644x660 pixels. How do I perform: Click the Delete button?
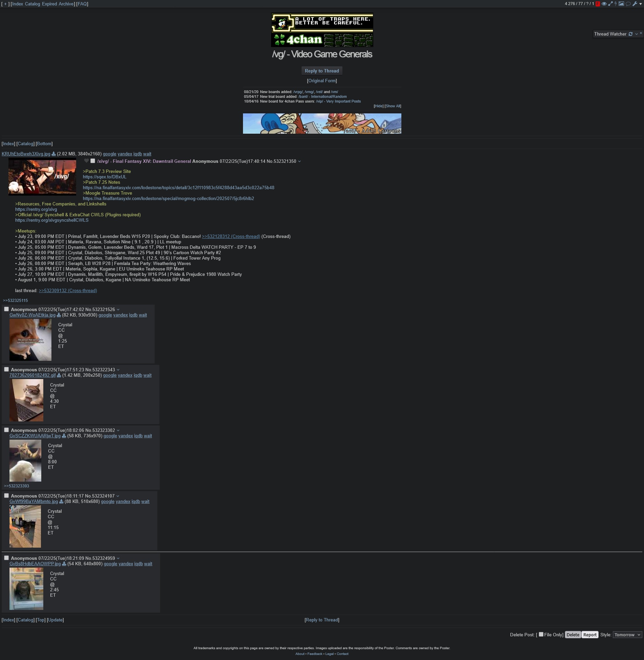pos(573,635)
